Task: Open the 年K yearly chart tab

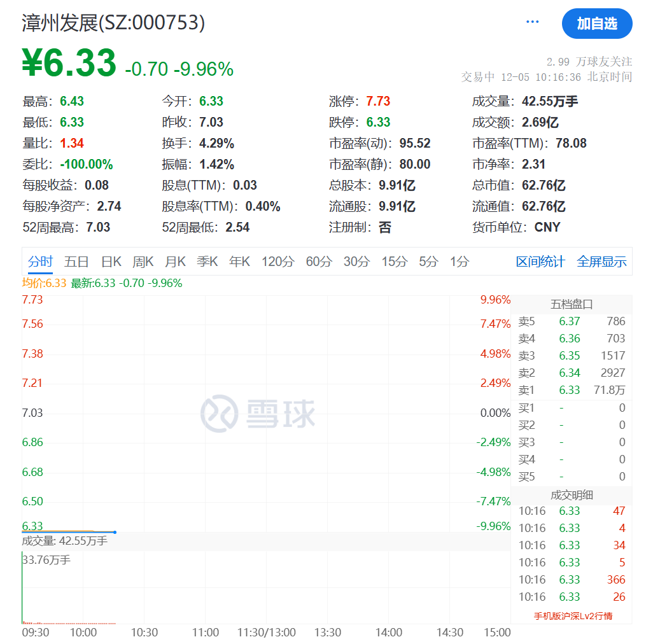Action: pyautogui.click(x=240, y=262)
